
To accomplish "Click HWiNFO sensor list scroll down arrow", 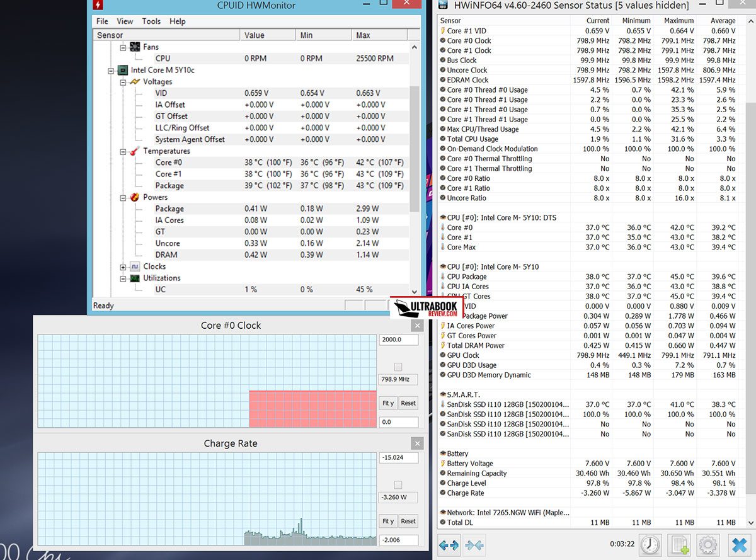I will [x=750, y=522].
